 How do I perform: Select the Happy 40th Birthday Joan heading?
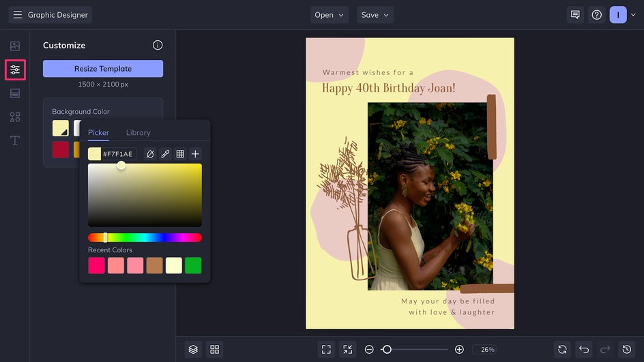point(389,88)
